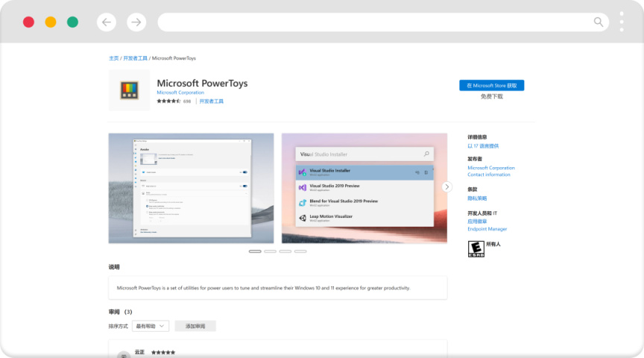
Task: Click the ESRB E rating badge
Action: (x=476, y=249)
